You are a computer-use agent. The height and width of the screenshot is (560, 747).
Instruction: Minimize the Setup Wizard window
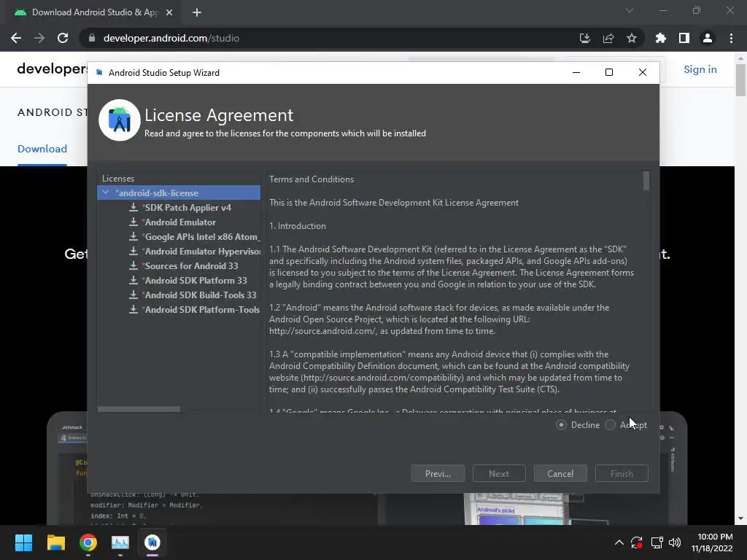(x=576, y=72)
